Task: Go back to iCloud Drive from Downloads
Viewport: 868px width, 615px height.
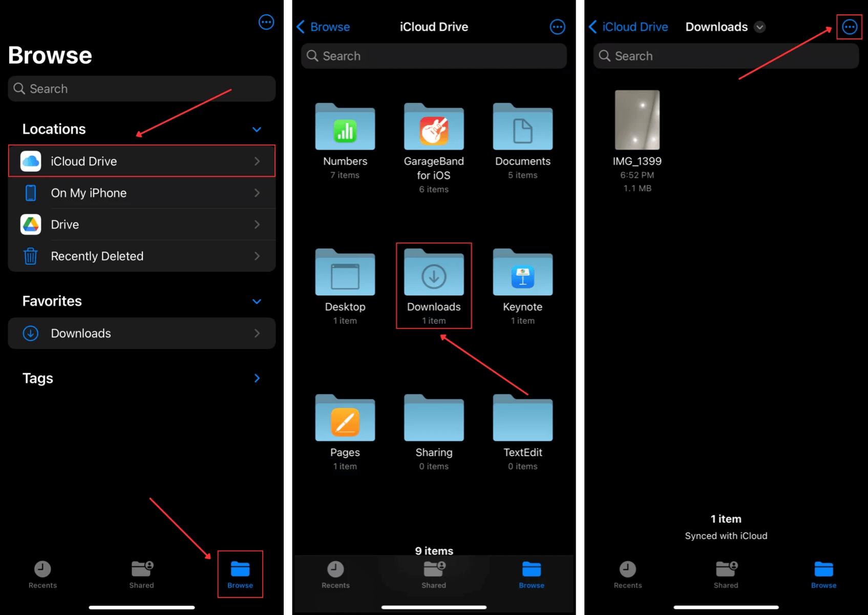Action: click(x=628, y=27)
